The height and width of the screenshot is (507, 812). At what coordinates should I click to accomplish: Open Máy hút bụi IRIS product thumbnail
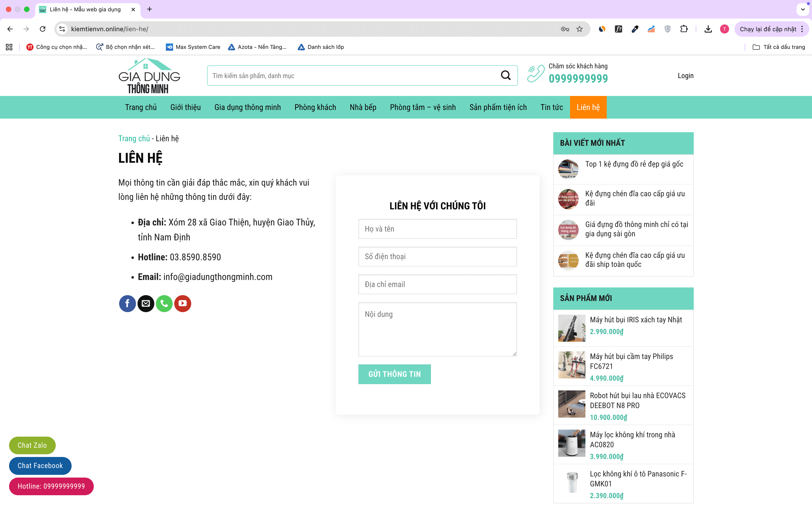click(571, 328)
